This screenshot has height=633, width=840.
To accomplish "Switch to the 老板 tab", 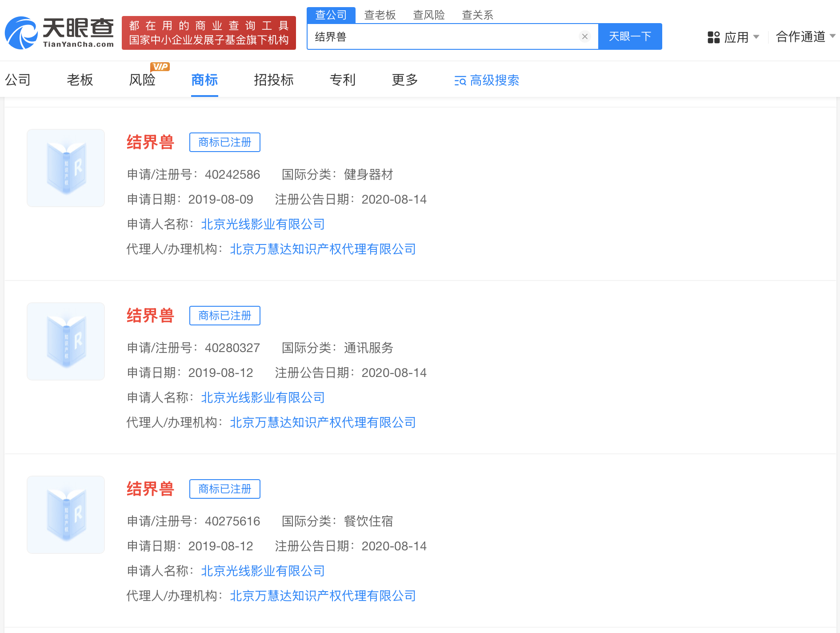I will 80,80.
